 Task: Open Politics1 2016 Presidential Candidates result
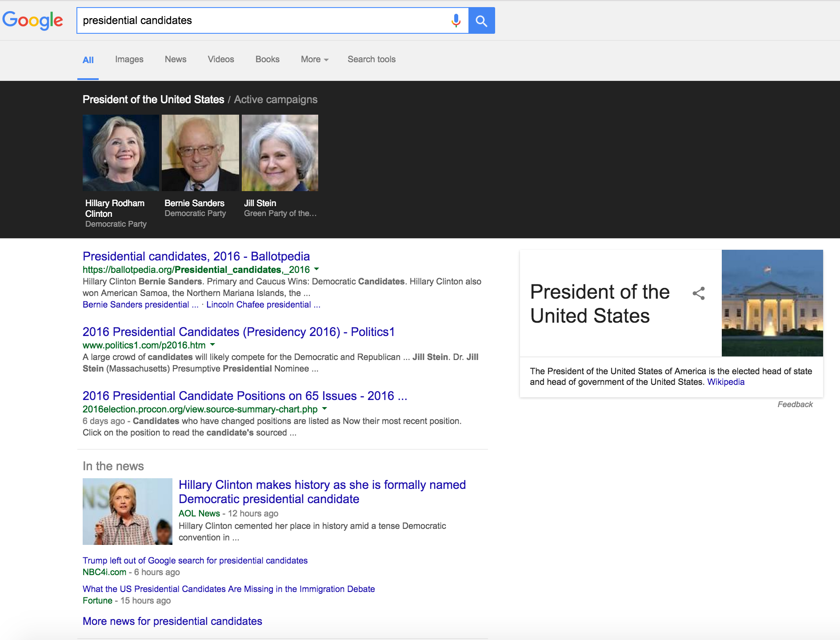[x=239, y=332]
